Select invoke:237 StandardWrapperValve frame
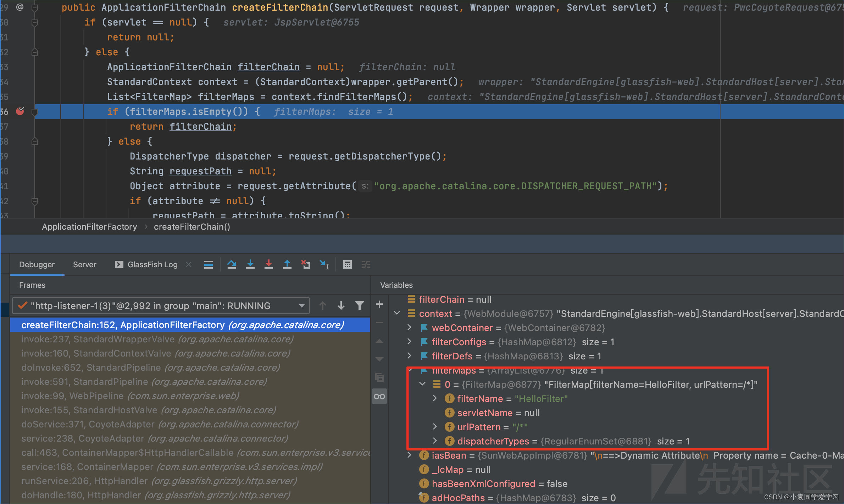Screen dimensions: 844x504 point(190,339)
